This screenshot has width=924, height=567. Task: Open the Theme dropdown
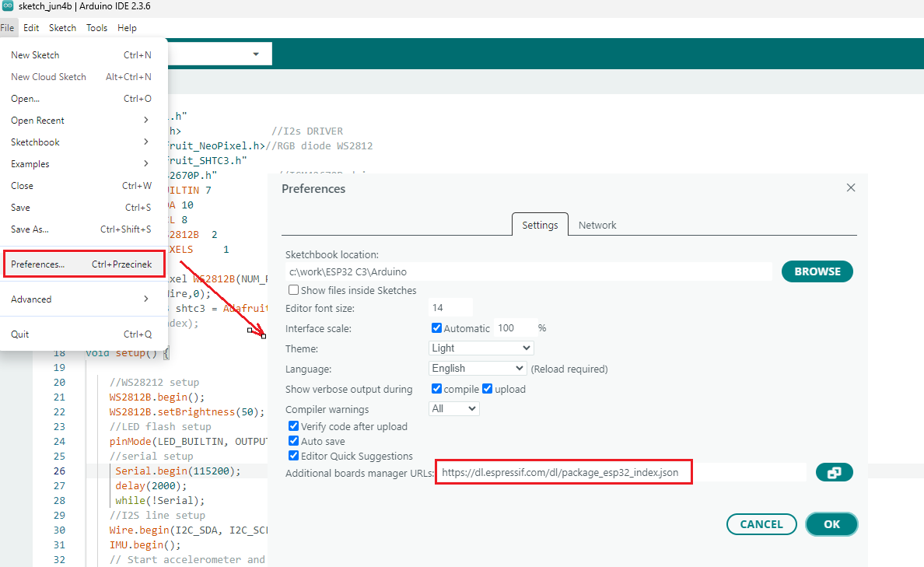[481, 348]
